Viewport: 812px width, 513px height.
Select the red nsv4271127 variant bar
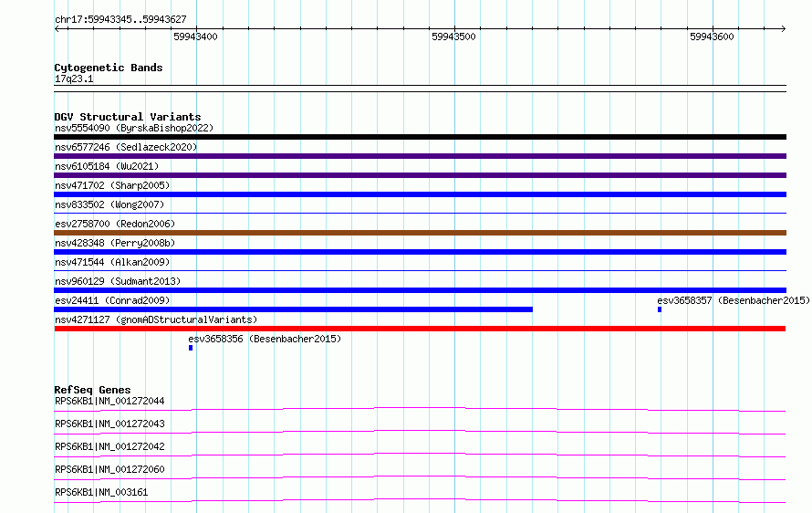pos(420,329)
